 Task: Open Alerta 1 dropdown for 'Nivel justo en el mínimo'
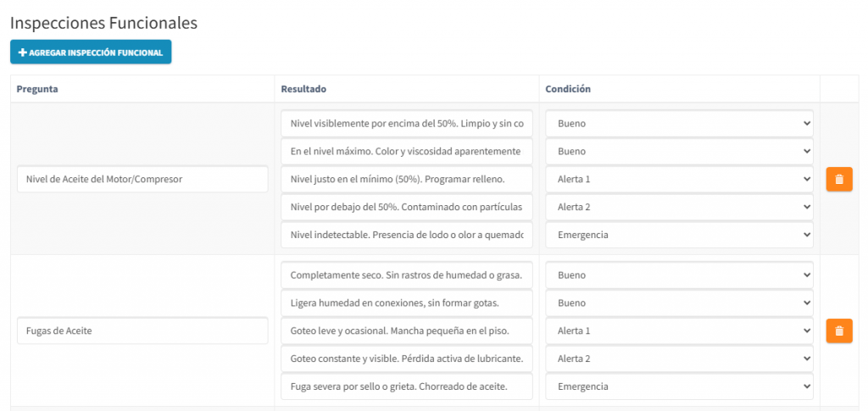(679, 180)
